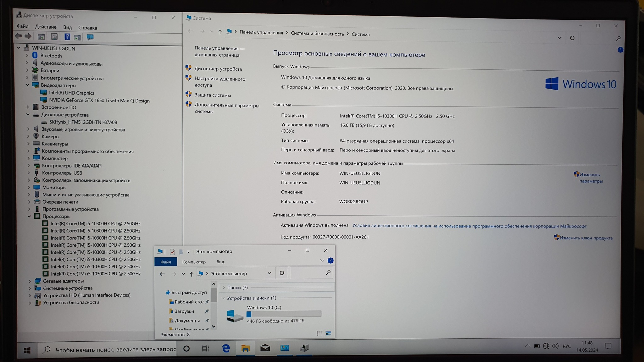Click the Show/Hide console tree toolbar icon
This screenshot has height=362, width=644.
(41, 37)
